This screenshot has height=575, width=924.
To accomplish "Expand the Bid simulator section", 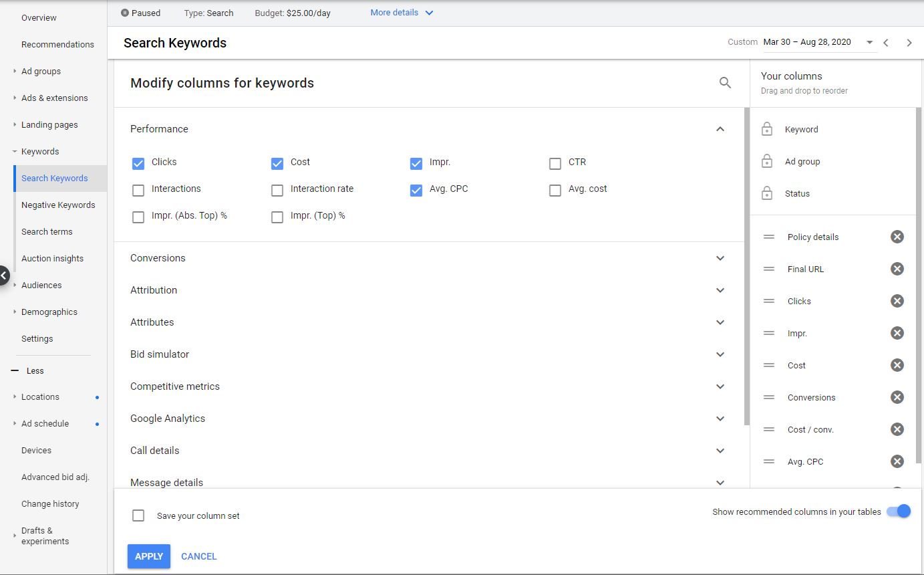I will (x=720, y=354).
